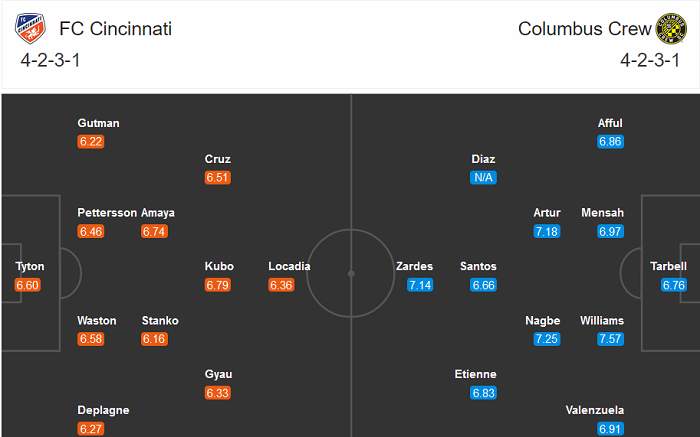Open the Columbus Crew team name link
The image size is (700, 437).
584,29
